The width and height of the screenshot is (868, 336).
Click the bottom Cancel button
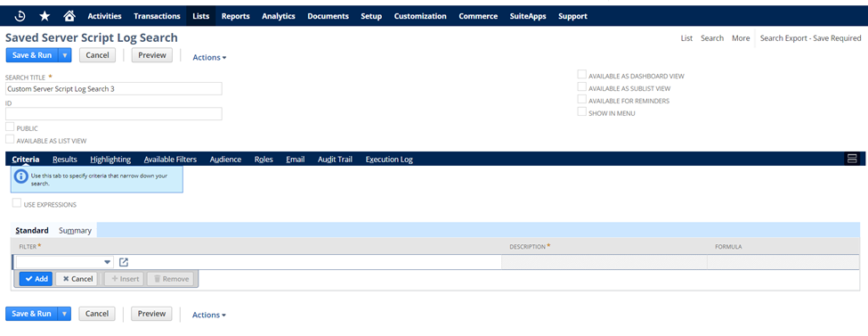(97, 314)
